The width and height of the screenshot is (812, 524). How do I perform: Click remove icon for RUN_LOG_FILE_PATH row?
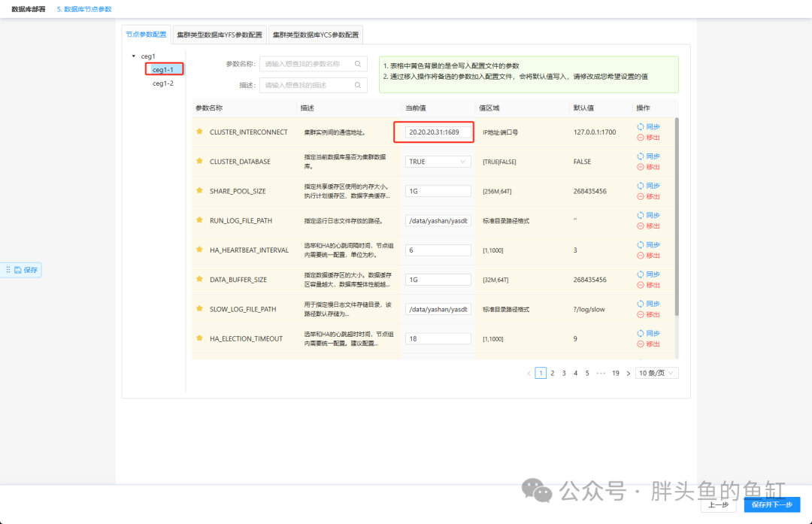641,226
